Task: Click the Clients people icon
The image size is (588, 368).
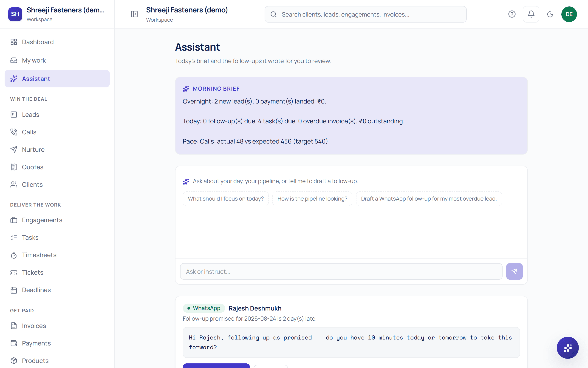Action: (x=14, y=184)
